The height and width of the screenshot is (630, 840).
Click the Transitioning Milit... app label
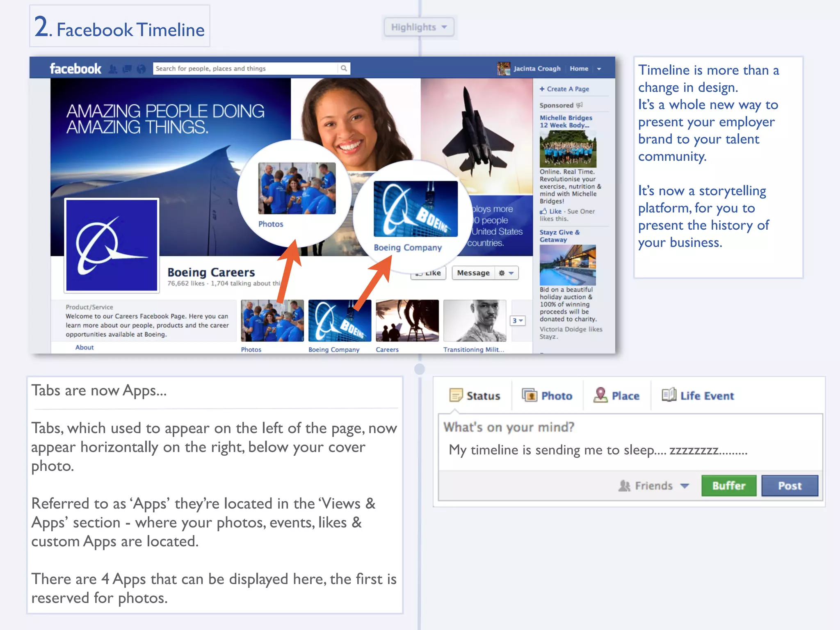(x=474, y=349)
